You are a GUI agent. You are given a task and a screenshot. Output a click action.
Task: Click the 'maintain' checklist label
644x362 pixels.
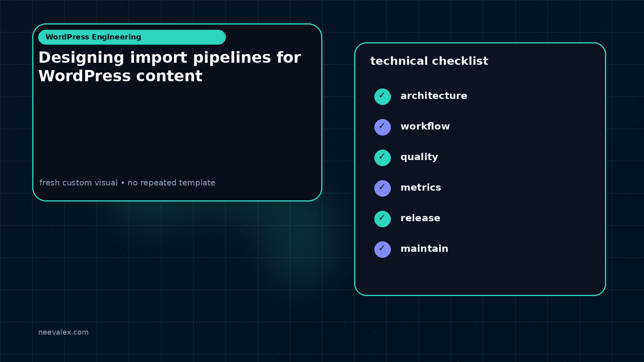[424, 249]
